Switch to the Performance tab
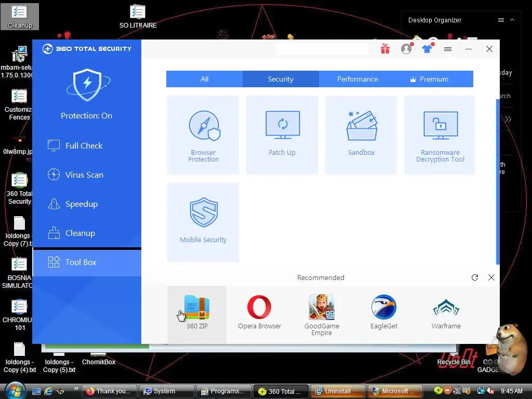 357,79
